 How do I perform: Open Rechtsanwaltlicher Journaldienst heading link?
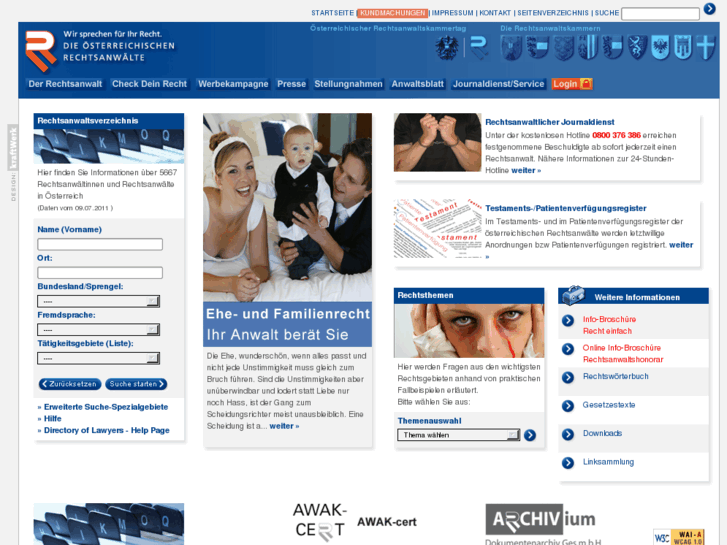(549, 122)
